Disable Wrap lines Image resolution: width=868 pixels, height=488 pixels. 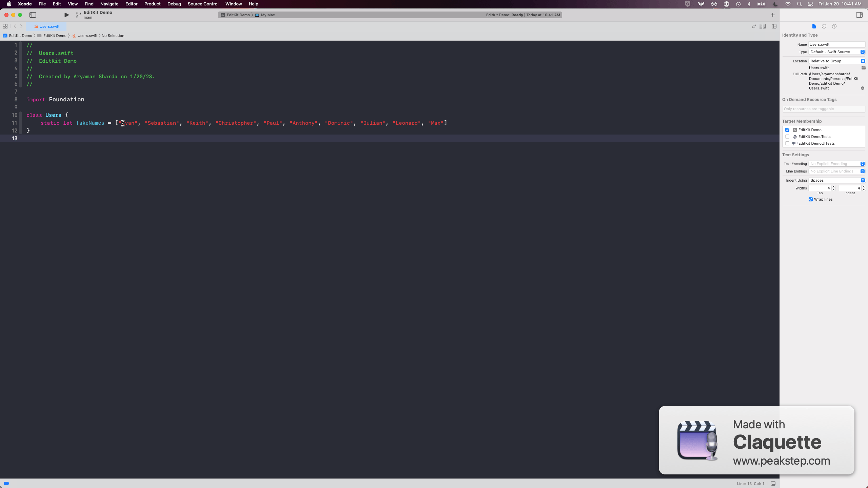(811, 200)
